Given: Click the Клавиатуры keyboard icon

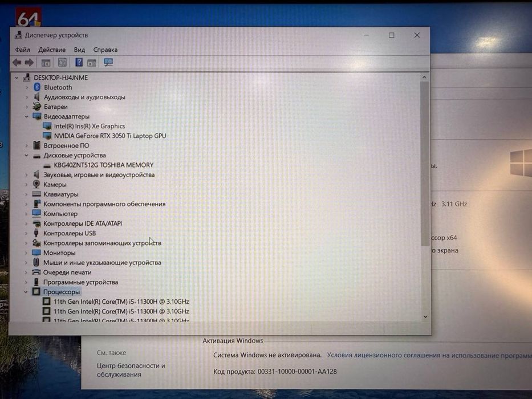Looking at the screenshot, I should click(36, 194).
